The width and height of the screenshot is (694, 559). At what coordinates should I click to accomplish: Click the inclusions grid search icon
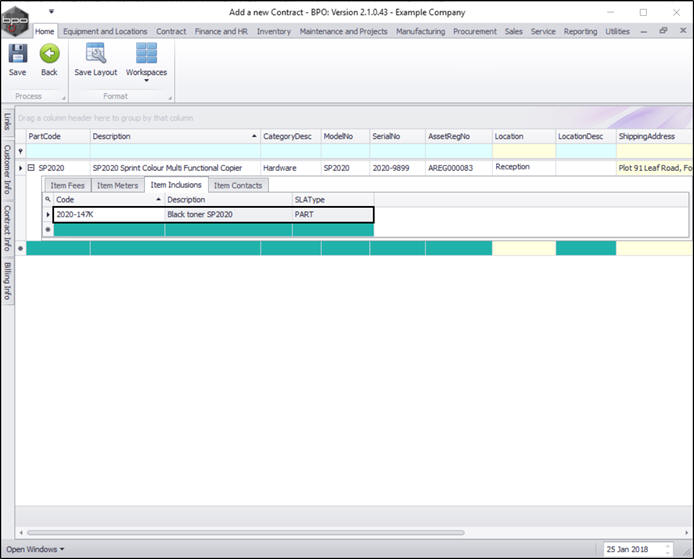click(48, 200)
